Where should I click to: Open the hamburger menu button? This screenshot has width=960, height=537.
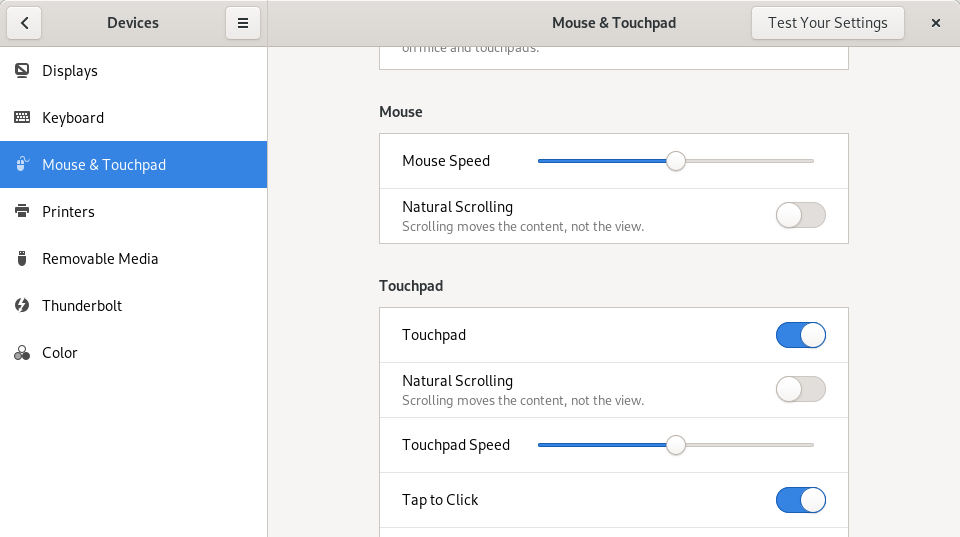click(243, 23)
